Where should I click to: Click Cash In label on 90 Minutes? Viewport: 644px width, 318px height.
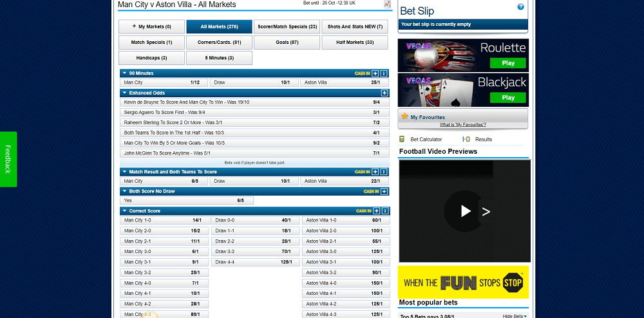[362, 73]
